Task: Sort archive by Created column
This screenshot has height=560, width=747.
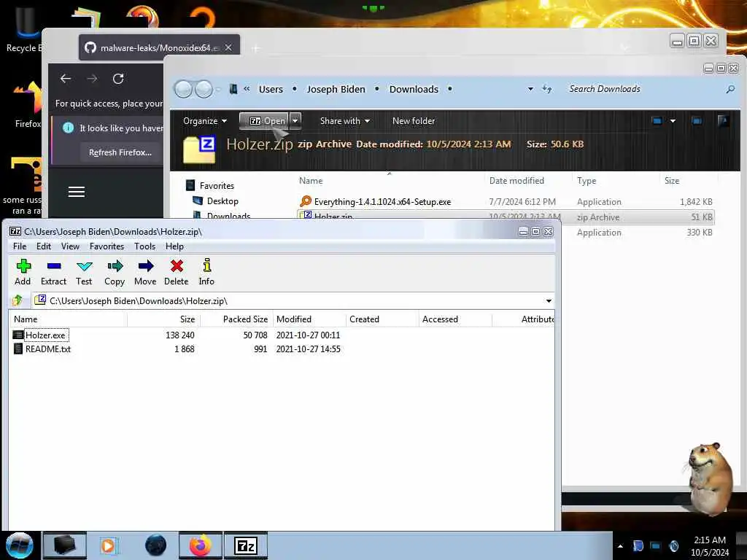Action: [x=382, y=319]
